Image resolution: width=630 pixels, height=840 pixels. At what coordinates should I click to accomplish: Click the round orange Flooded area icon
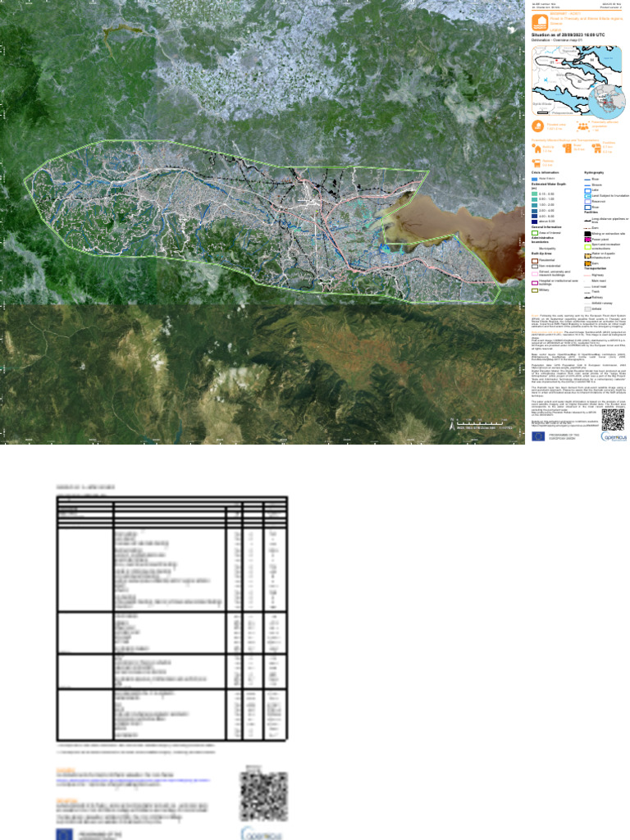538,126
